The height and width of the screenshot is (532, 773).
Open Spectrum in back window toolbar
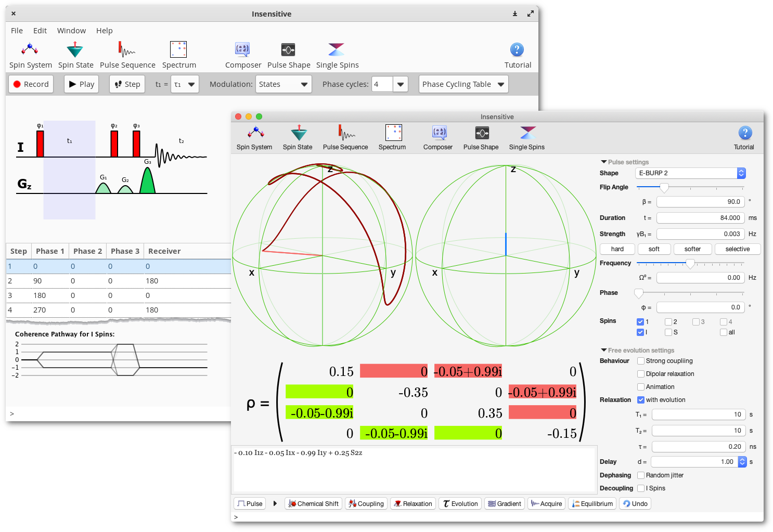[x=179, y=55]
